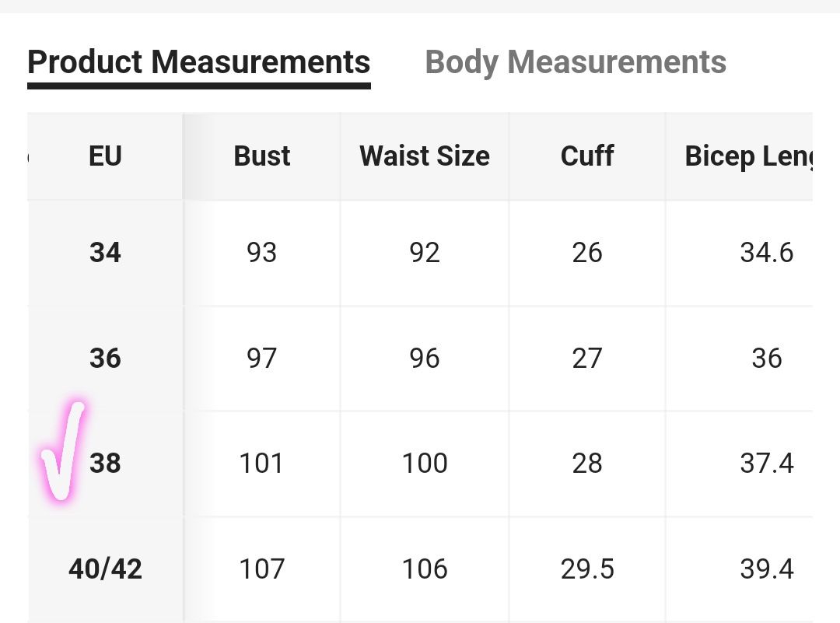
Task: Click the Cuff column header
Action: pyautogui.click(x=587, y=156)
